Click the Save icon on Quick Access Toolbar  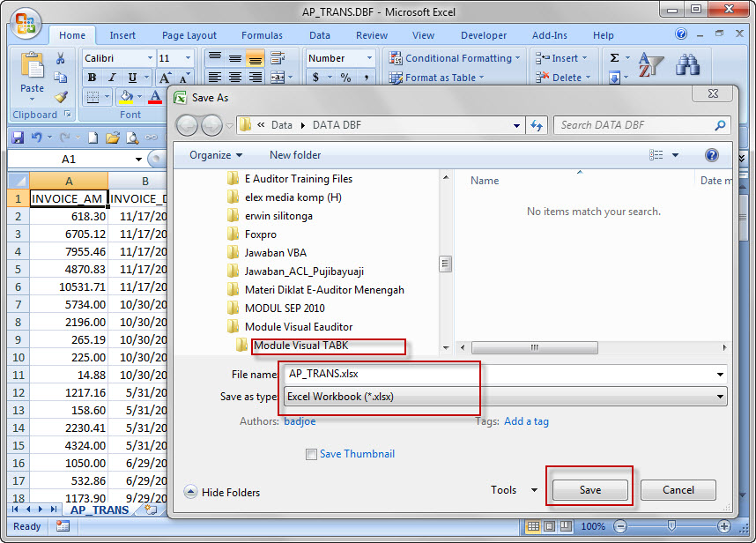click(18, 137)
